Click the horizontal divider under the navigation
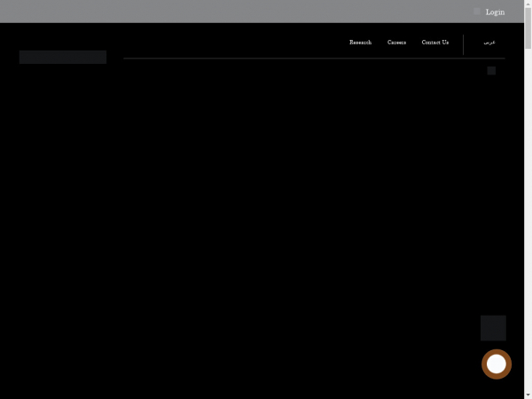 (x=310, y=59)
